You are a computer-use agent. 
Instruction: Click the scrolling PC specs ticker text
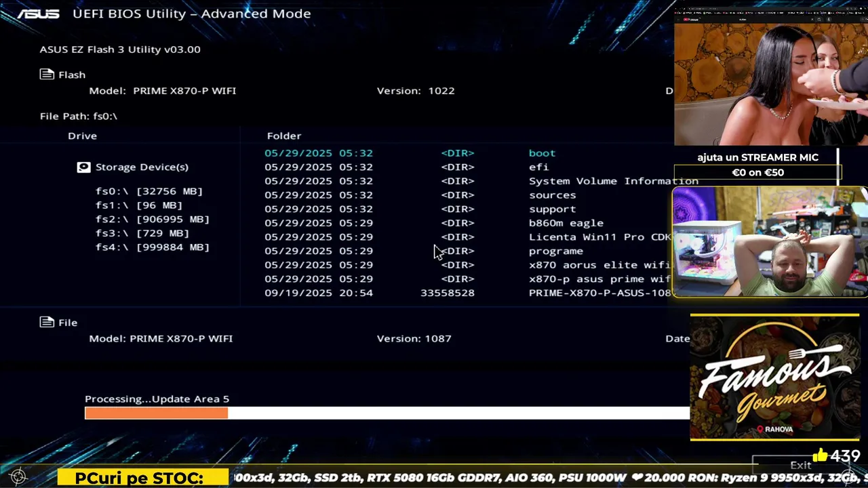pos(550,478)
